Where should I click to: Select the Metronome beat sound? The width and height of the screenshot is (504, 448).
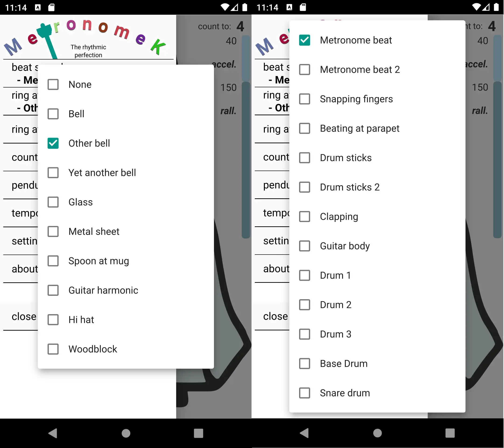(305, 40)
